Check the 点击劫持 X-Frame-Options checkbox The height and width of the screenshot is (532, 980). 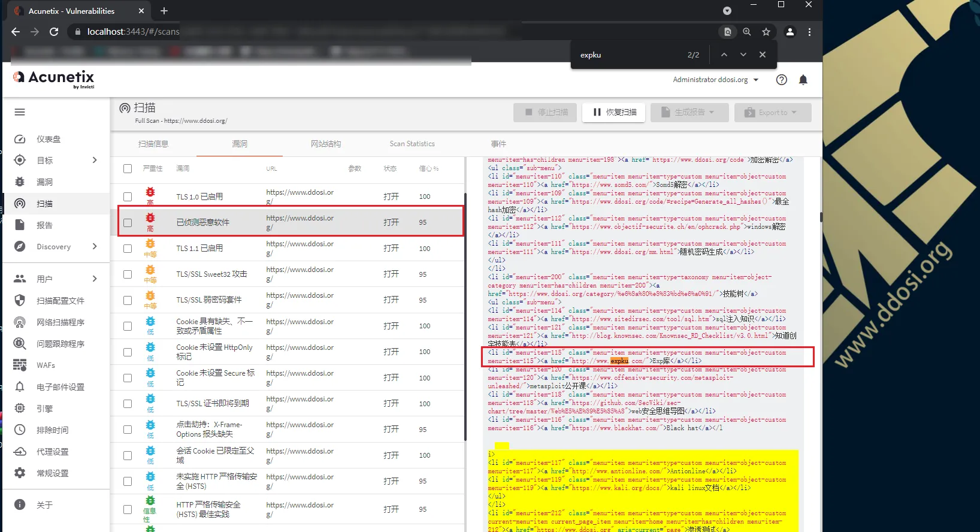[x=128, y=430]
